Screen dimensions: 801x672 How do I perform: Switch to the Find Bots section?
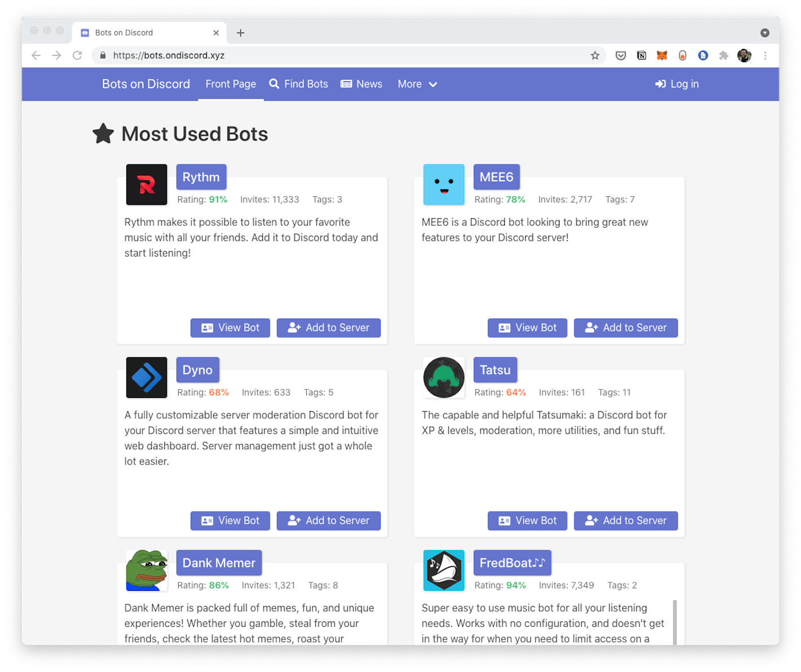coord(298,84)
